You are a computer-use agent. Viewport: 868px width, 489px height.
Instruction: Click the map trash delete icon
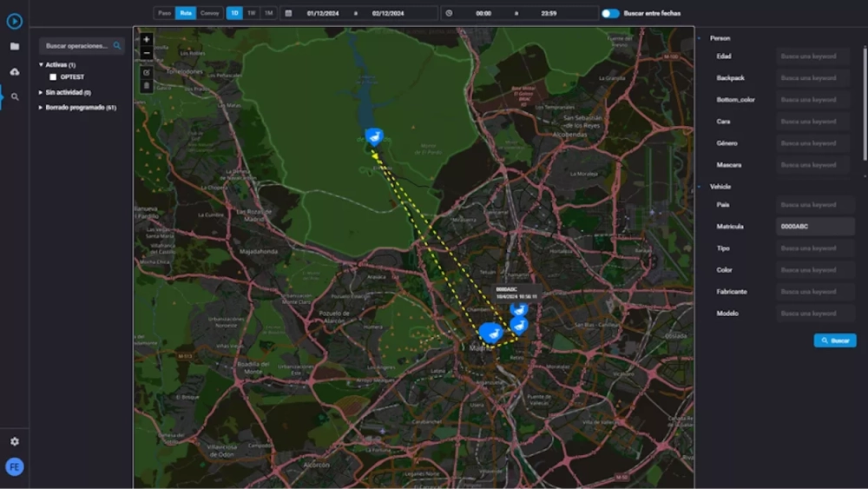(x=146, y=86)
